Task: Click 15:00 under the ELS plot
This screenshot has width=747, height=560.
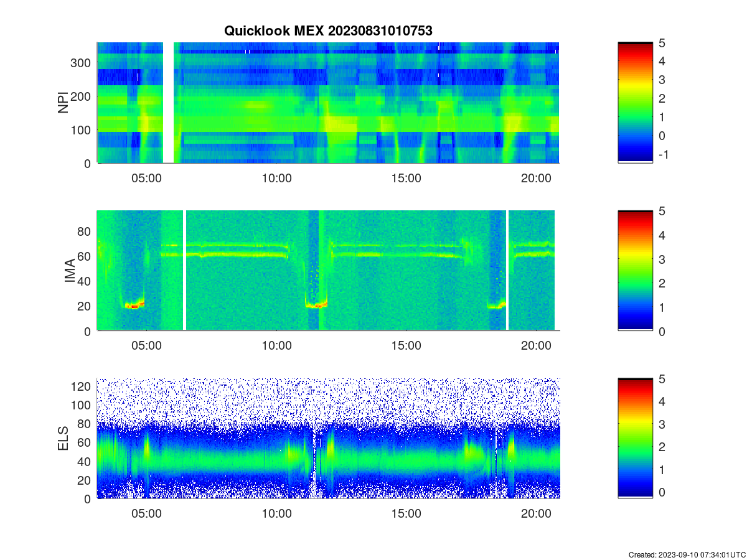Action: 406,514
